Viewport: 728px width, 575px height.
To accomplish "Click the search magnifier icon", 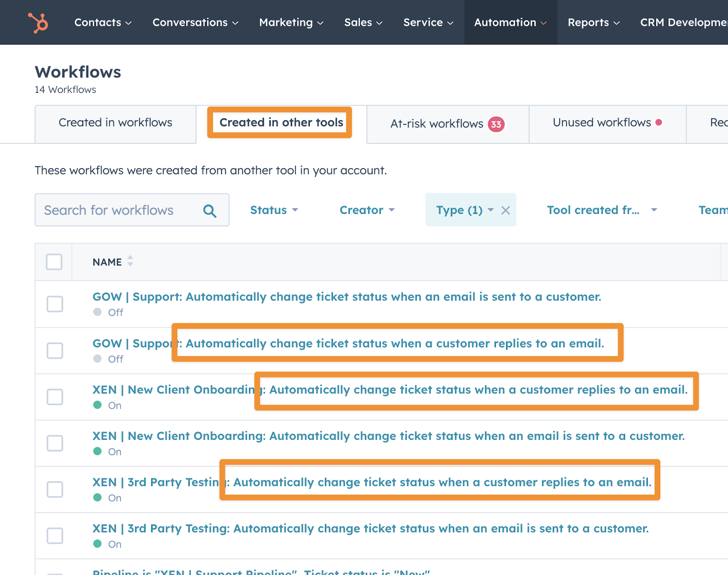I will click(x=209, y=211).
